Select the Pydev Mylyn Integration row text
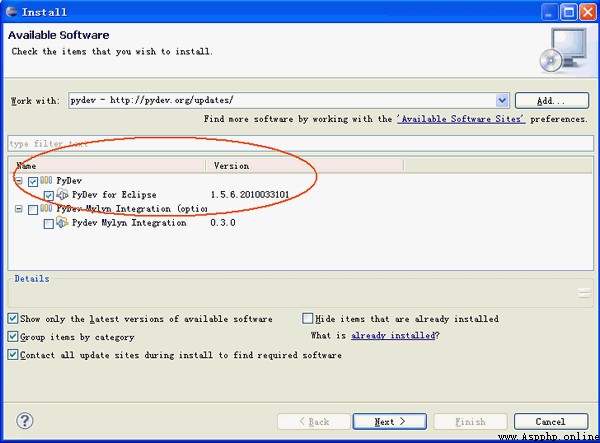 tap(129, 223)
